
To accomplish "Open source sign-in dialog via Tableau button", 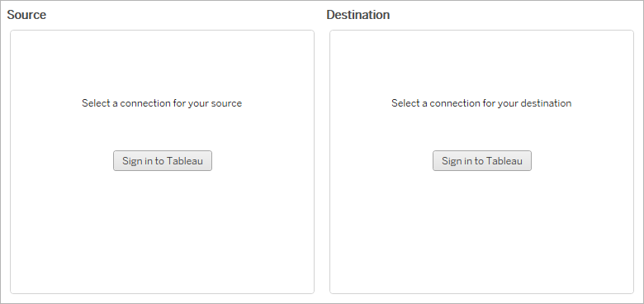I will (163, 160).
